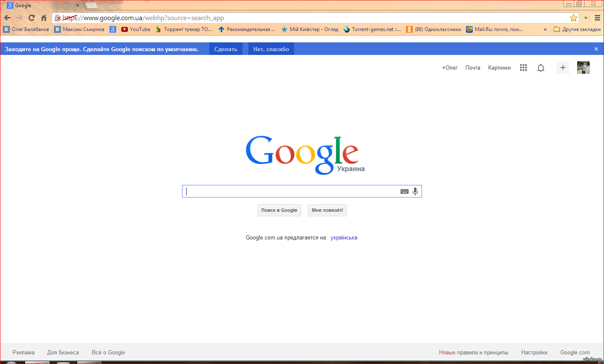The height and width of the screenshot is (364, 604).
Task: Open the YouTube bookmark
Action: click(135, 29)
